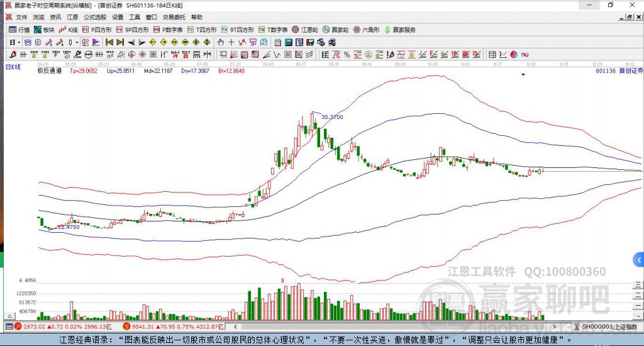Viewport: 644px width, 346px height.
Task: Select the circular 金 coin icon tool
Action: coord(369,55)
